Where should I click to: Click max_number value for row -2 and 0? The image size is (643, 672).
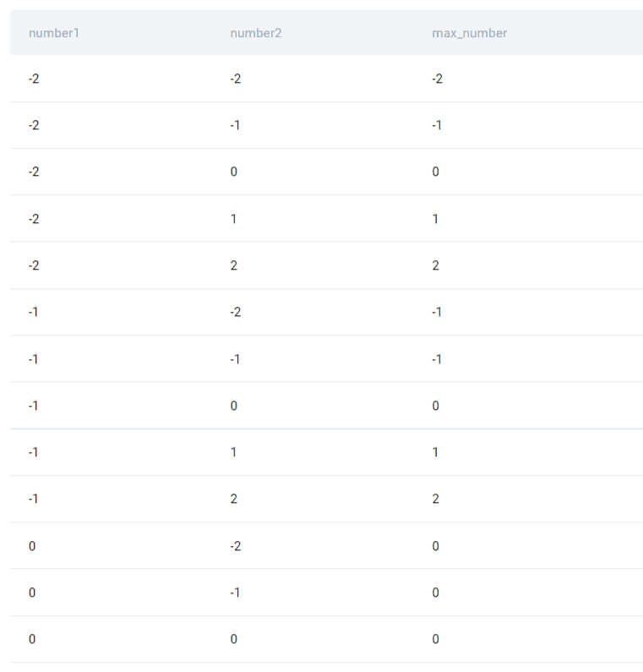[436, 172]
